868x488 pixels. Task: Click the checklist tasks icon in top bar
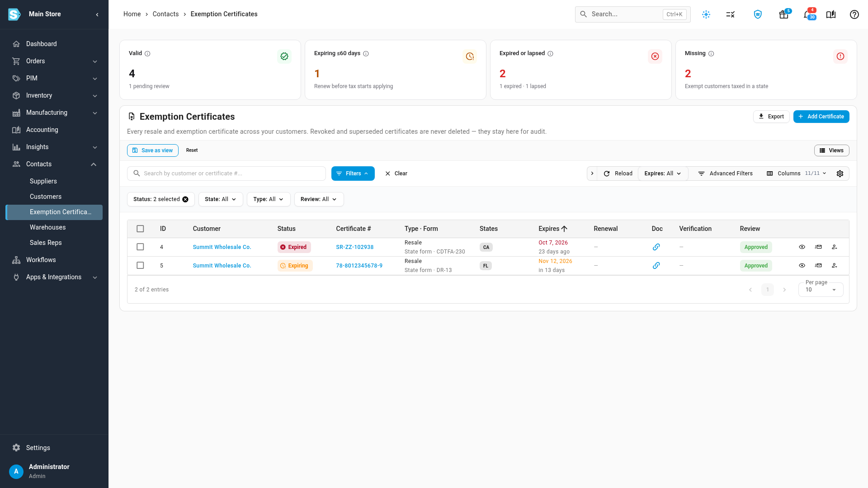730,14
